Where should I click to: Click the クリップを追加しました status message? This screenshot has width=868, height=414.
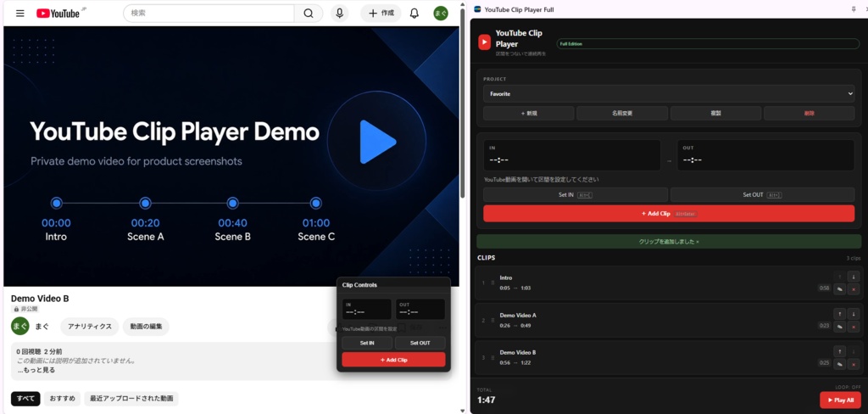click(x=669, y=242)
